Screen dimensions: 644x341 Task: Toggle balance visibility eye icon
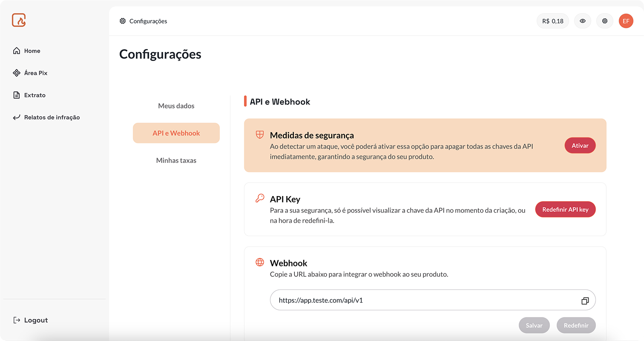pyautogui.click(x=583, y=21)
